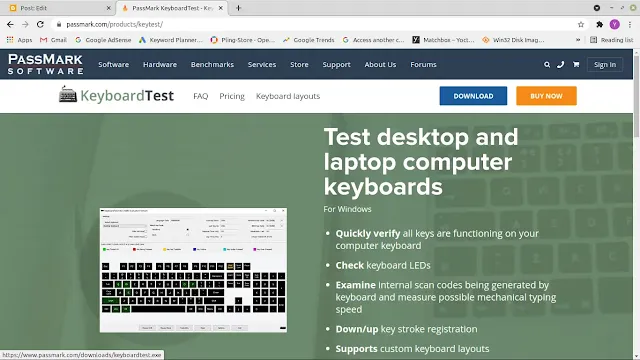Open the Benchmarks menu
This screenshot has height=360, width=640.
212,64
